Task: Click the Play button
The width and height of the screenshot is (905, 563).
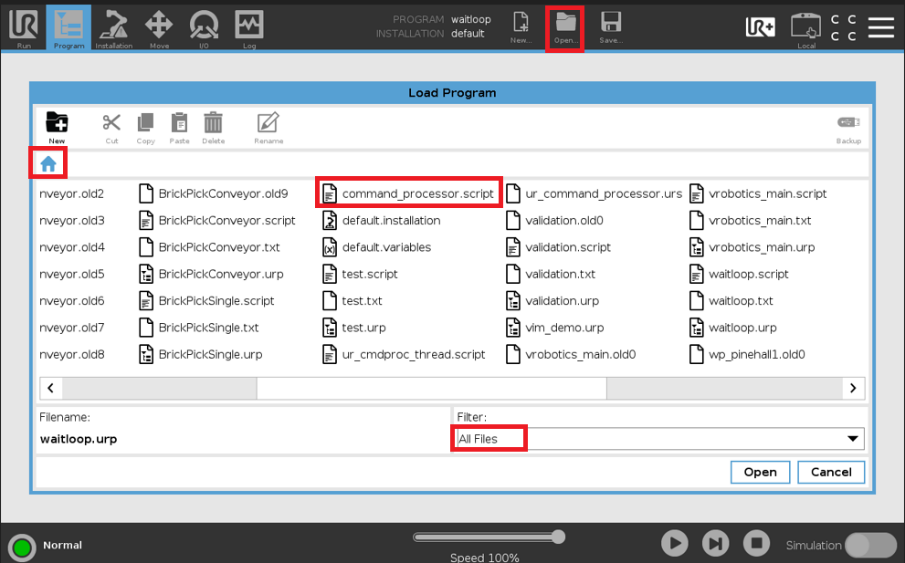Action: pyautogui.click(x=675, y=543)
